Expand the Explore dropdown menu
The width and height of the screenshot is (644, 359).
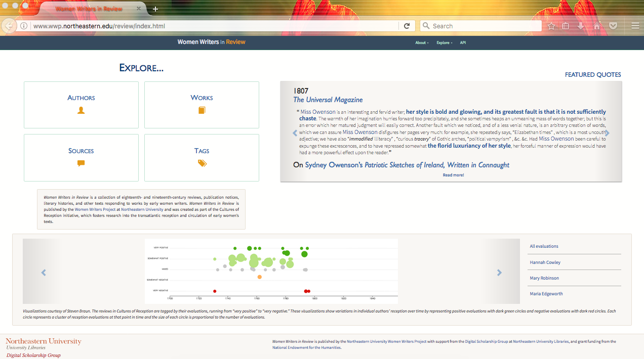[x=445, y=43]
